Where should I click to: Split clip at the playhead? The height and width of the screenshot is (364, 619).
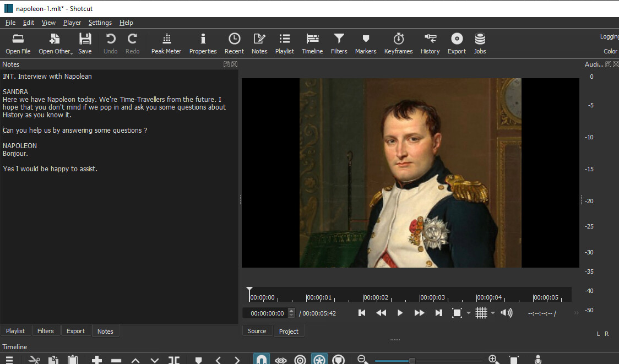(174, 360)
